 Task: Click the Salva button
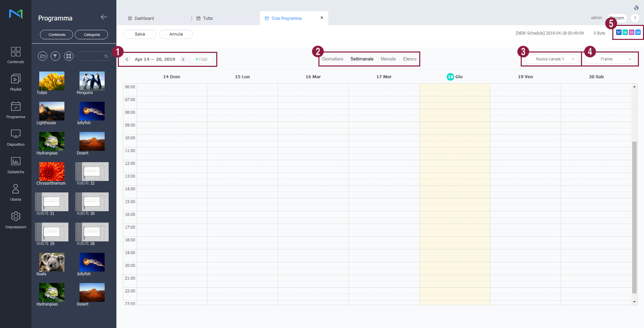pos(140,34)
